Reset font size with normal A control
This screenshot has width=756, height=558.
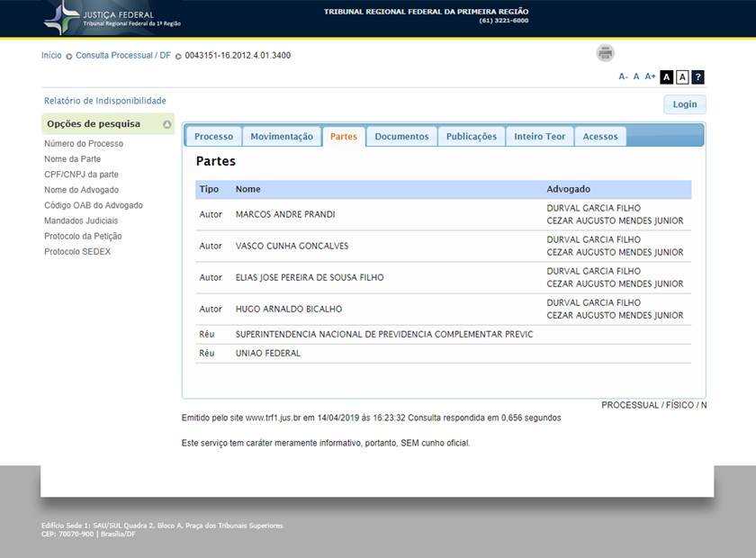636,76
